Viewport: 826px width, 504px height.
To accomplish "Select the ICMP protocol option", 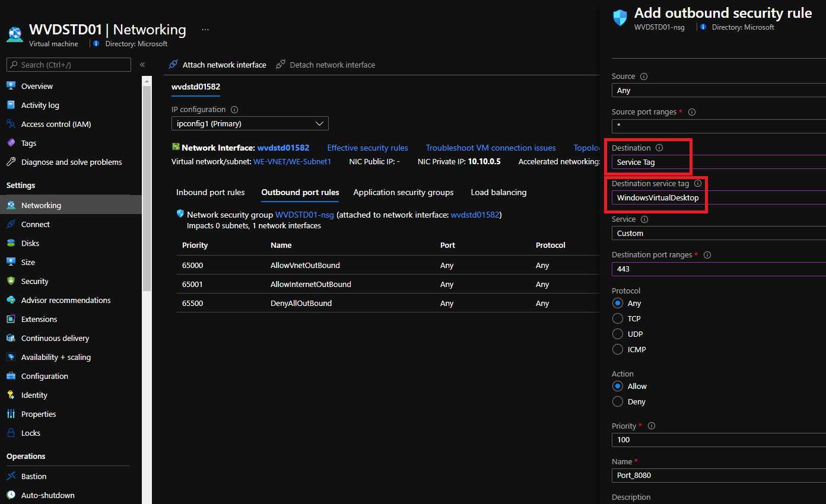I will point(617,349).
